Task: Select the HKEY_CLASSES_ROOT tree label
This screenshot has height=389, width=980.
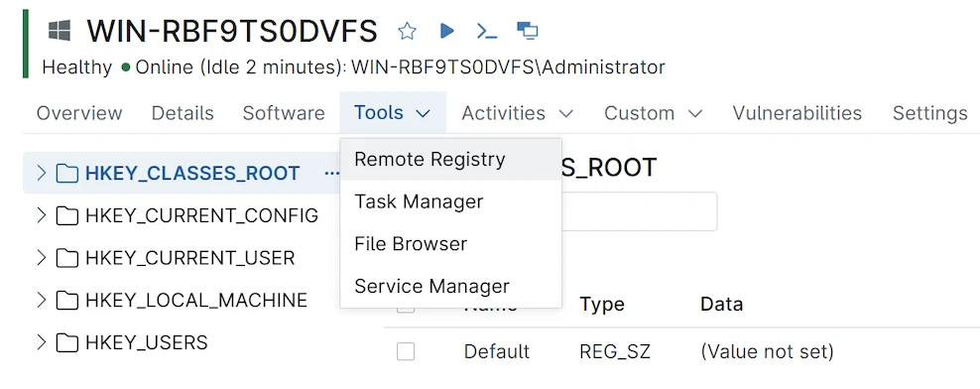Action: coord(192,174)
